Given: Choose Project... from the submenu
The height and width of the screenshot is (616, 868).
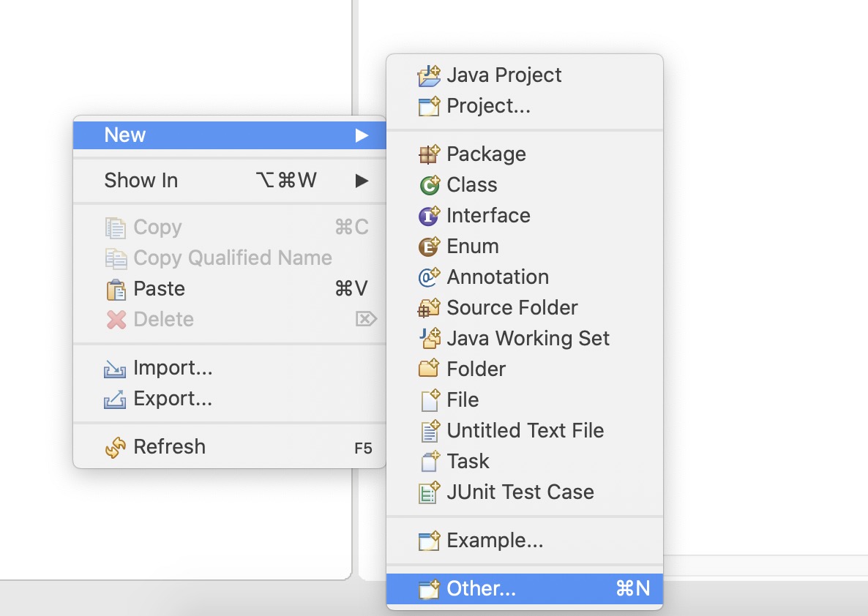Looking at the screenshot, I should click(x=488, y=106).
